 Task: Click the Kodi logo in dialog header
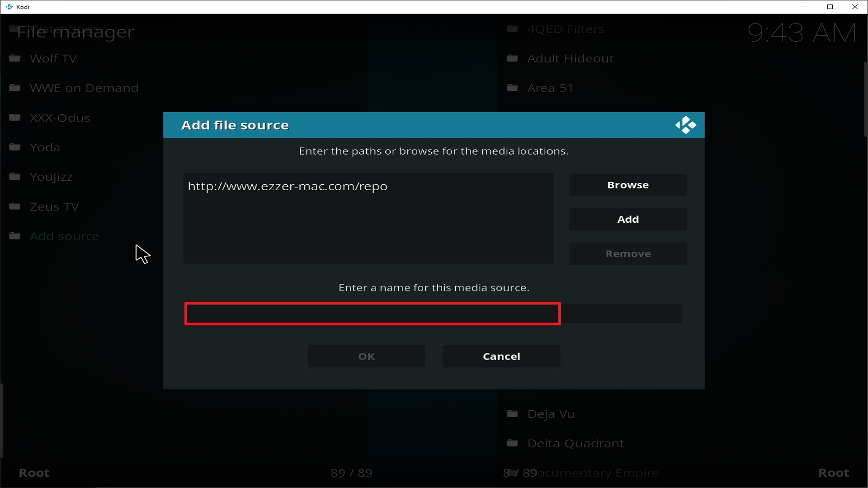coord(685,125)
